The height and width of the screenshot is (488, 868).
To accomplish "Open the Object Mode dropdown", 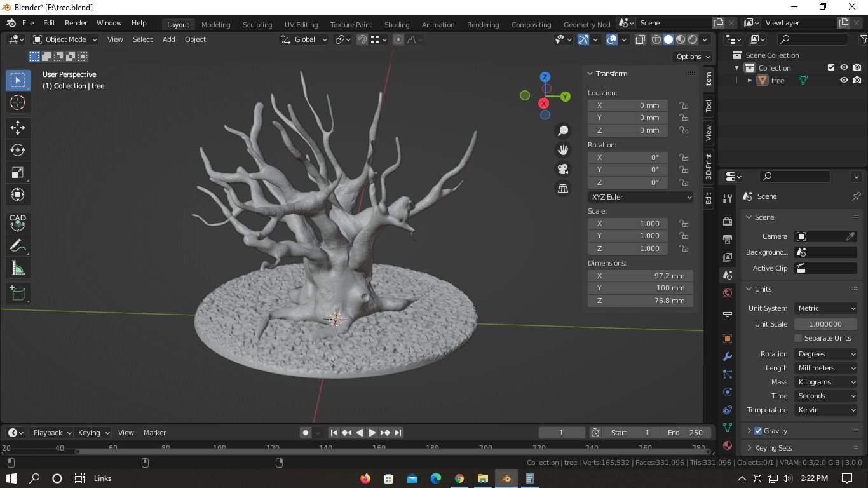I will 65,39.
